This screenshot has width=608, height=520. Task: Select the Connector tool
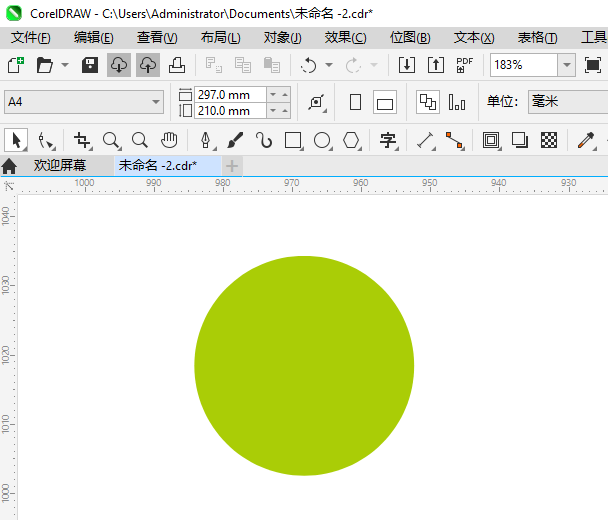pos(454,140)
